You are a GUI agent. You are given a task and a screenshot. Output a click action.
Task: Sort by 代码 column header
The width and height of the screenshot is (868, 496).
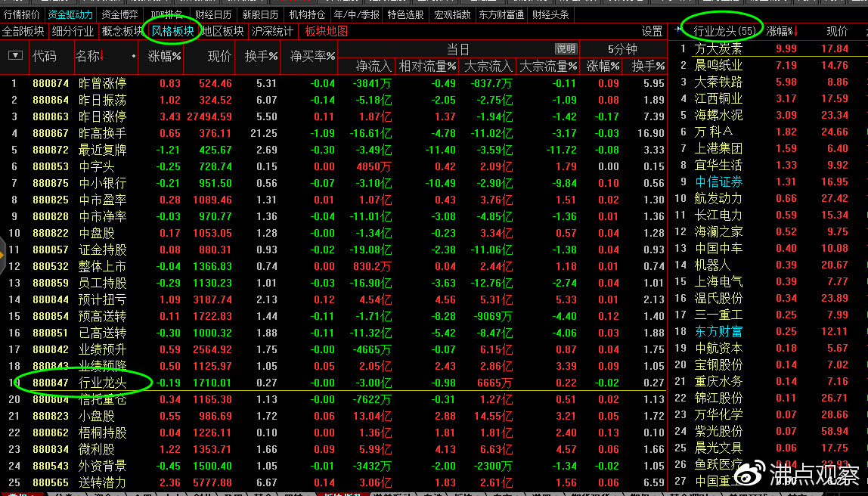pos(44,56)
